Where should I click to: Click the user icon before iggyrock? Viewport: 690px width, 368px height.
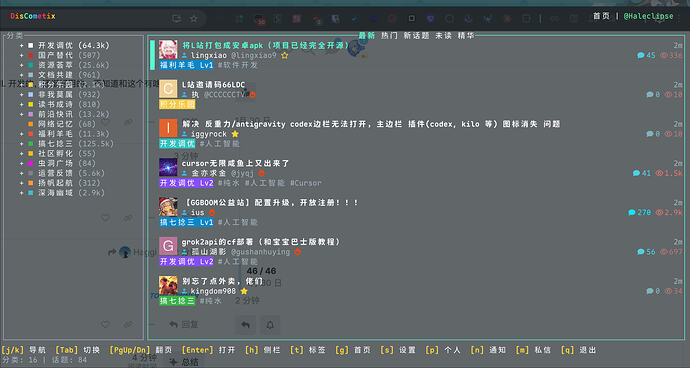pos(184,134)
